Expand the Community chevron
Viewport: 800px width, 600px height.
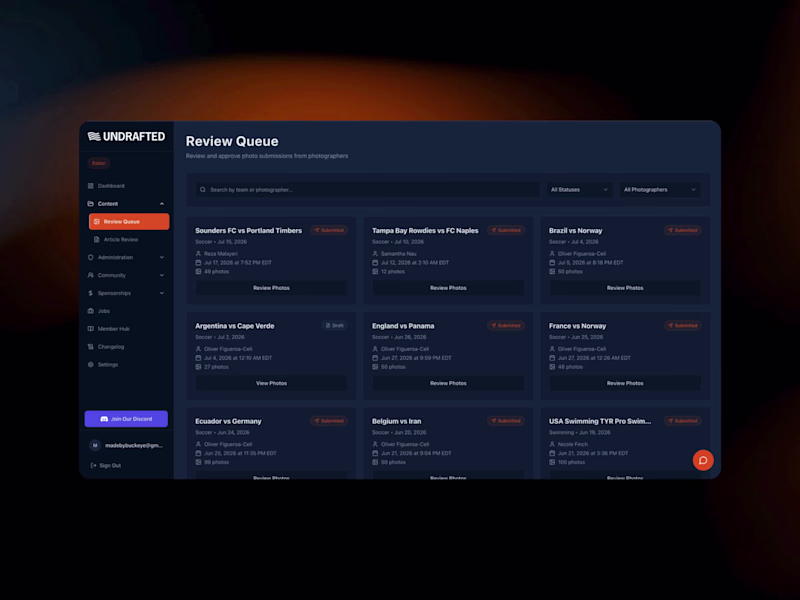click(x=162, y=275)
